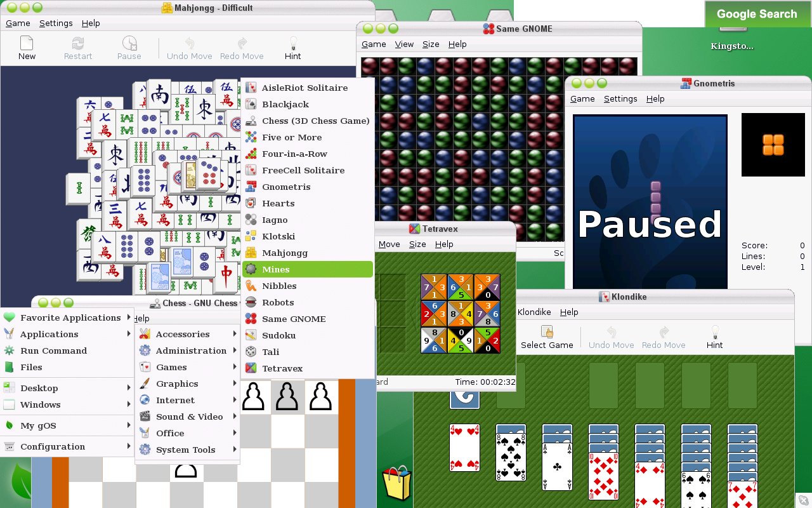Expand the Administration submenu arrow
This screenshot has width=812, height=508.
click(x=235, y=351)
